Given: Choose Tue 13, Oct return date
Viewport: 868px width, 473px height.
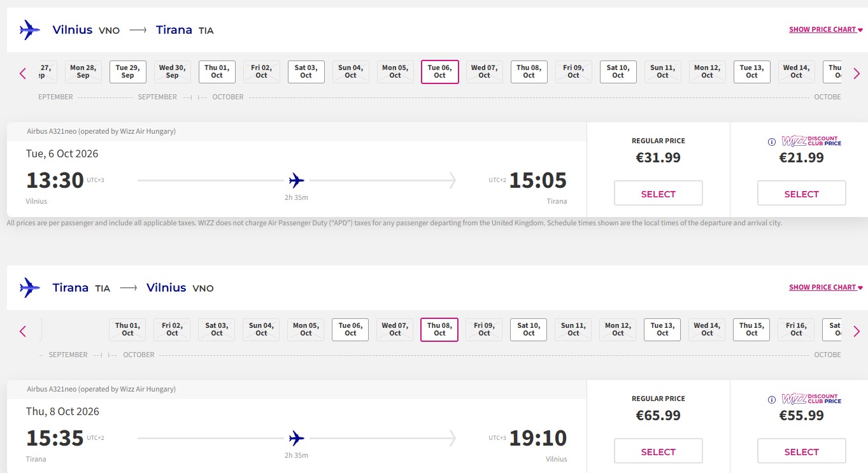Looking at the screenshot, I should pos(663,330).
